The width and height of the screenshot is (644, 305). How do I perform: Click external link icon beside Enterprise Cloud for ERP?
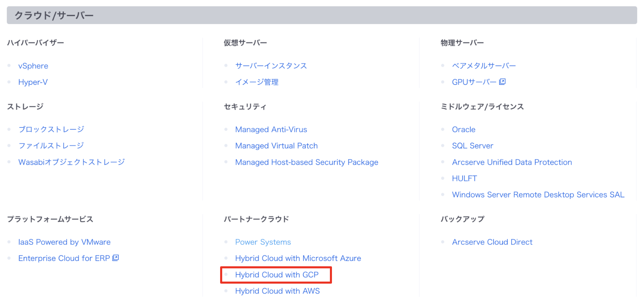[x=116, y=258]
